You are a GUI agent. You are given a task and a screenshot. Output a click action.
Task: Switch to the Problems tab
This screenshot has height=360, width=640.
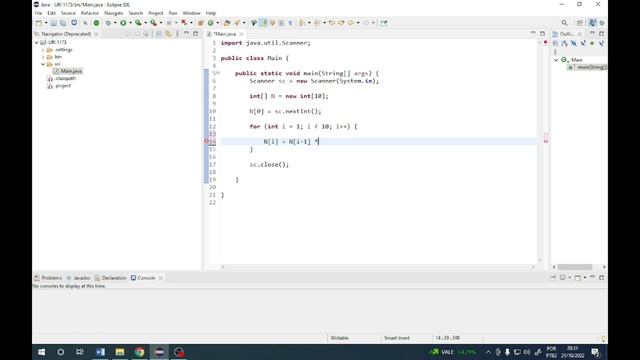click(x=48, y=278)
